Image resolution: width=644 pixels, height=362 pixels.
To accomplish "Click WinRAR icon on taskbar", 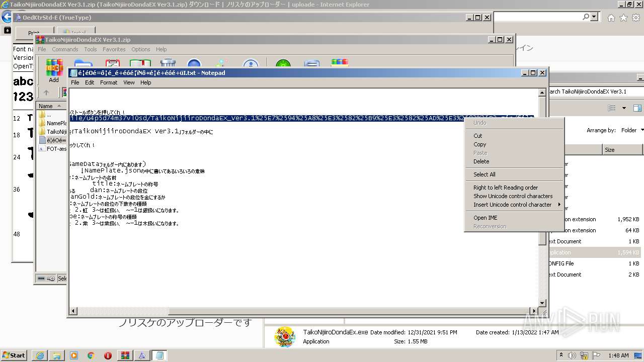I will [x=125, y=355].
